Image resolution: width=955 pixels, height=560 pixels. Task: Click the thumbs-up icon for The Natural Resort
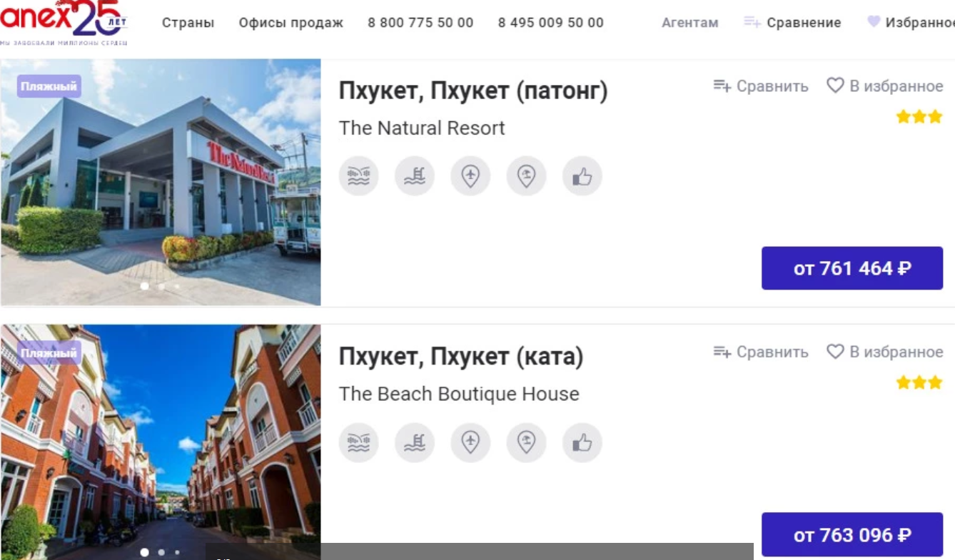click(x=582, y=176)
